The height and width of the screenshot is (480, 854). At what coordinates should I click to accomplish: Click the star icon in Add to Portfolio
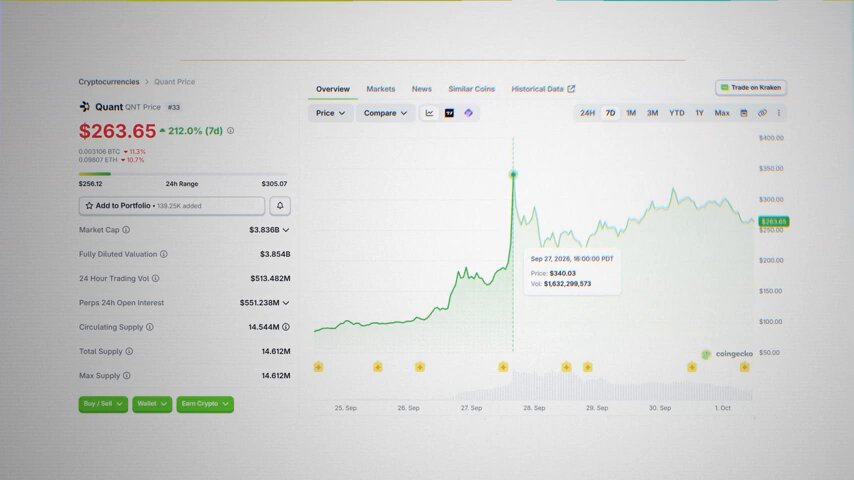point(89,206)
